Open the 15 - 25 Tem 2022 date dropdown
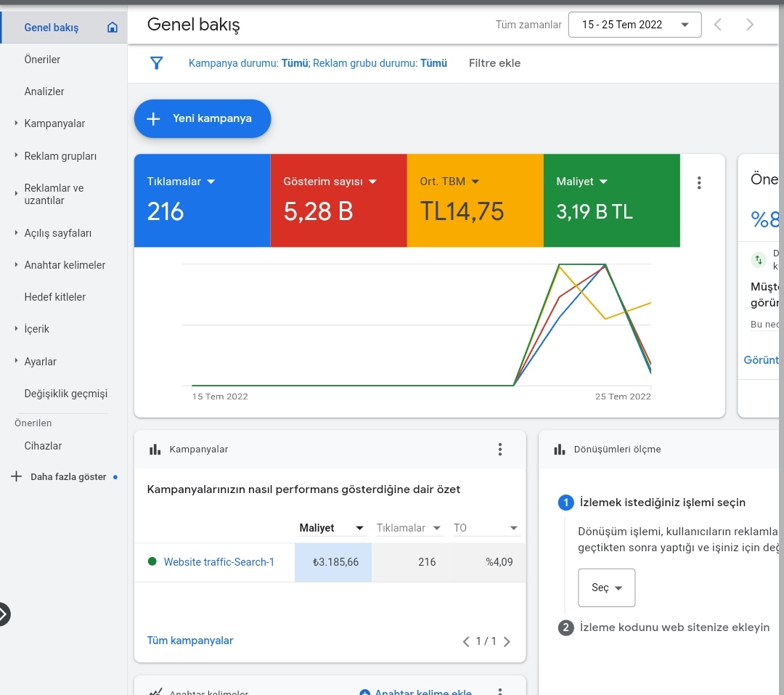Image resolution: width=784 pixels, height=695 pixels. click(x=634, y=25)
